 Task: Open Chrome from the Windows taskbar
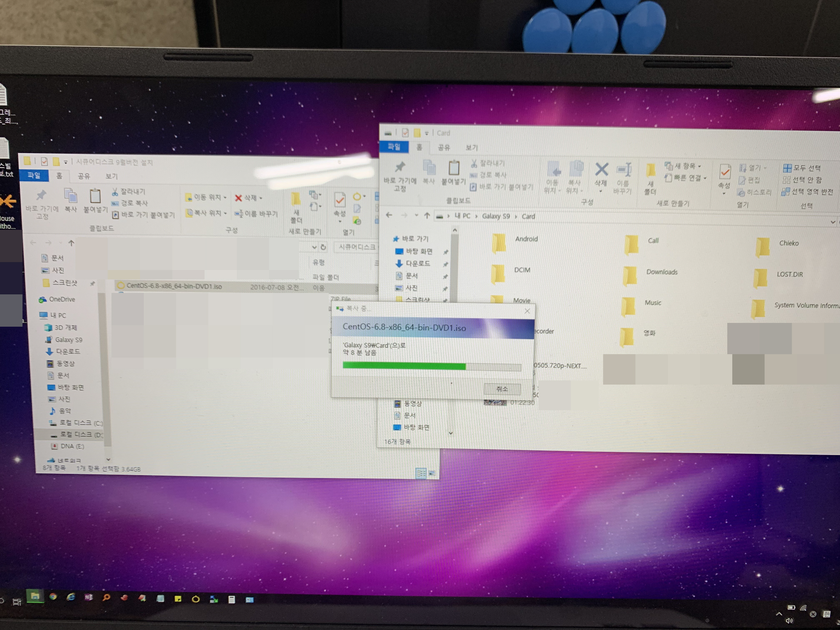[53, 597]
